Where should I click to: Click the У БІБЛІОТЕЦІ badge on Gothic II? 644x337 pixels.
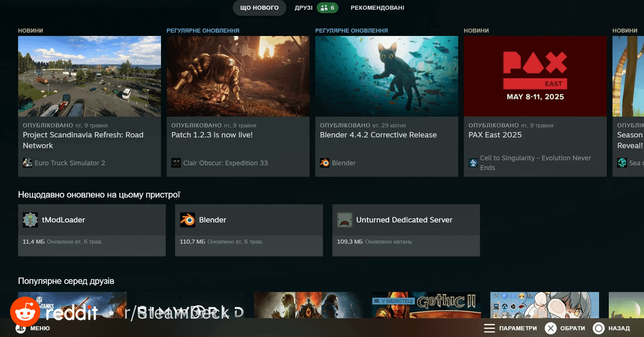[x=393, y=301]
